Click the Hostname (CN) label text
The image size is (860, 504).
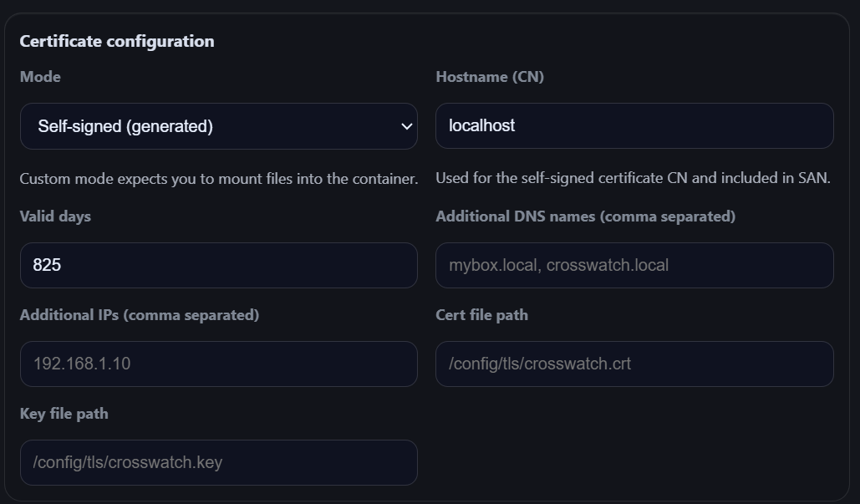[490, 77]
